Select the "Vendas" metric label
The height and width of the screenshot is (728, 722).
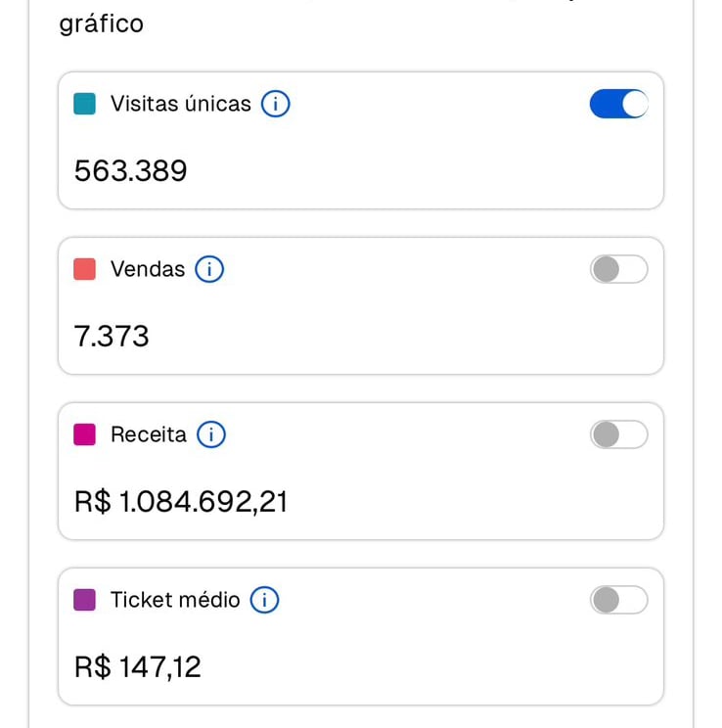[x=148, y=269]
